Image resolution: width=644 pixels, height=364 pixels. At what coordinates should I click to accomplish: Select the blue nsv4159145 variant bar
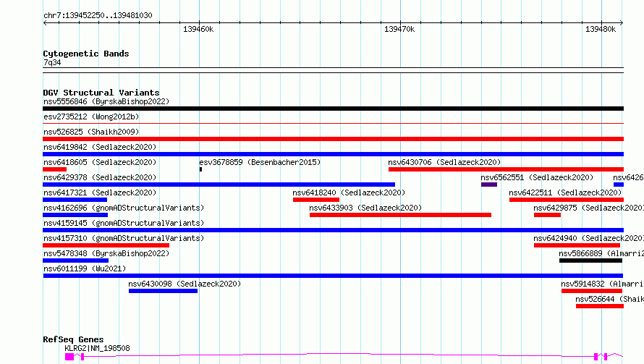[333, 230]
